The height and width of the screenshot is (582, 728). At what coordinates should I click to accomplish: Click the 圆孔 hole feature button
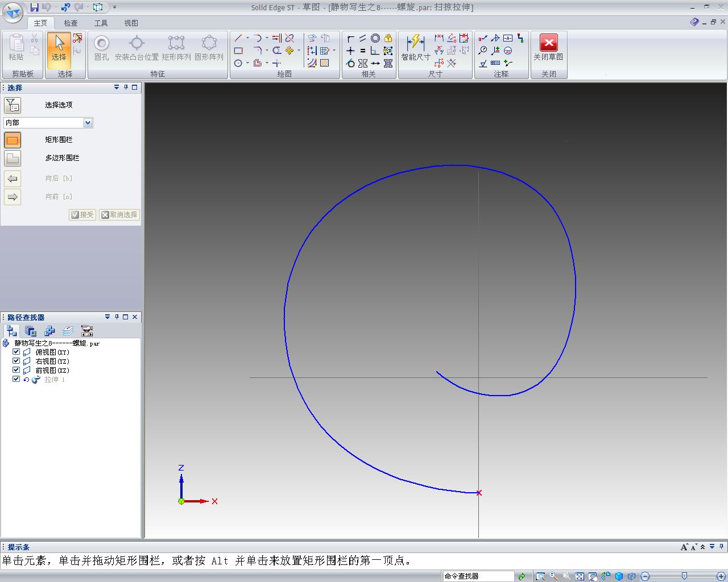[x=102, y=47]
